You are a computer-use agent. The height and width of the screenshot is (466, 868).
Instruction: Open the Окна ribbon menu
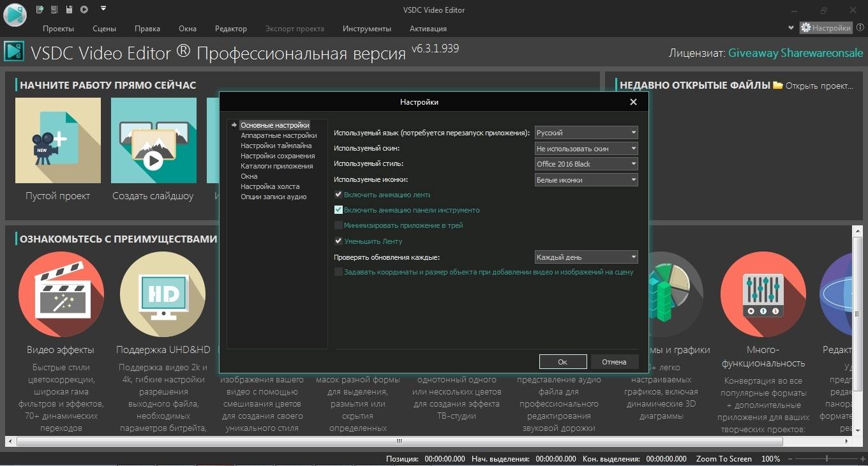(188, 29)
